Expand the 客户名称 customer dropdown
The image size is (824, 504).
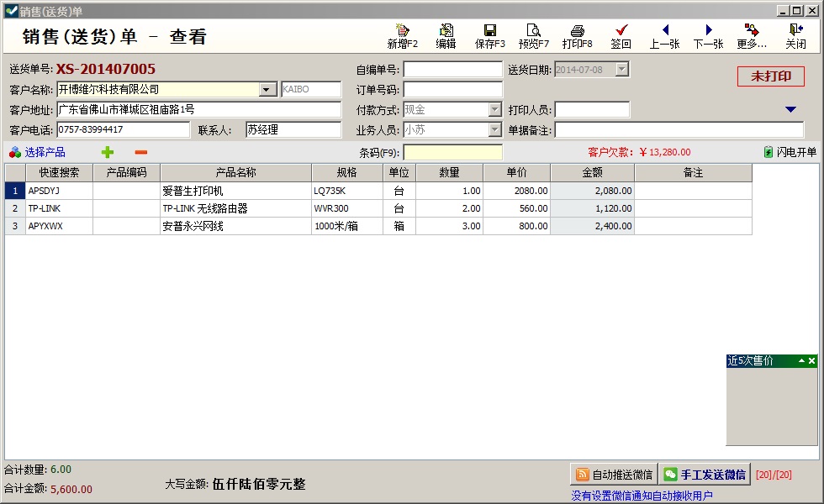coord(267,90)
